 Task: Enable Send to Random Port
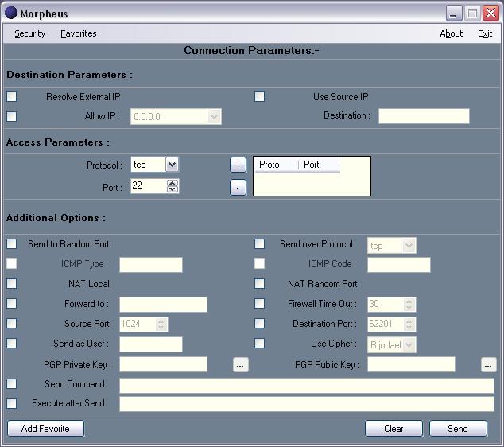pyautogui.click(x=12, y=243)
